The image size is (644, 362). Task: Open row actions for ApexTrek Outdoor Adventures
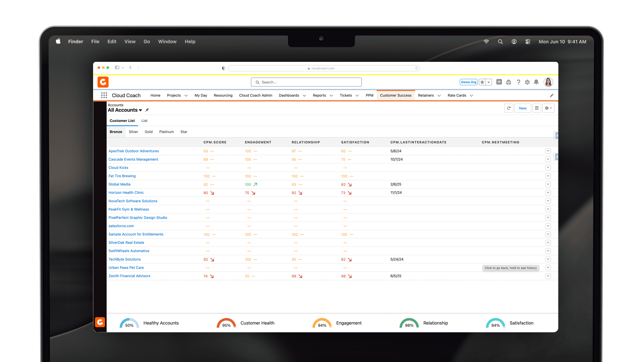548,151
